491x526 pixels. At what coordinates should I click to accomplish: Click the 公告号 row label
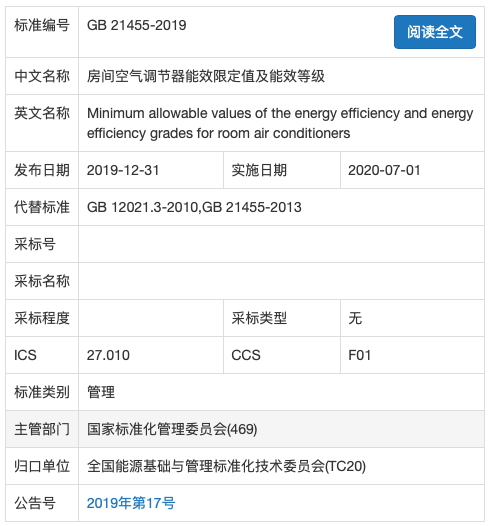click(x=35, y=503)
